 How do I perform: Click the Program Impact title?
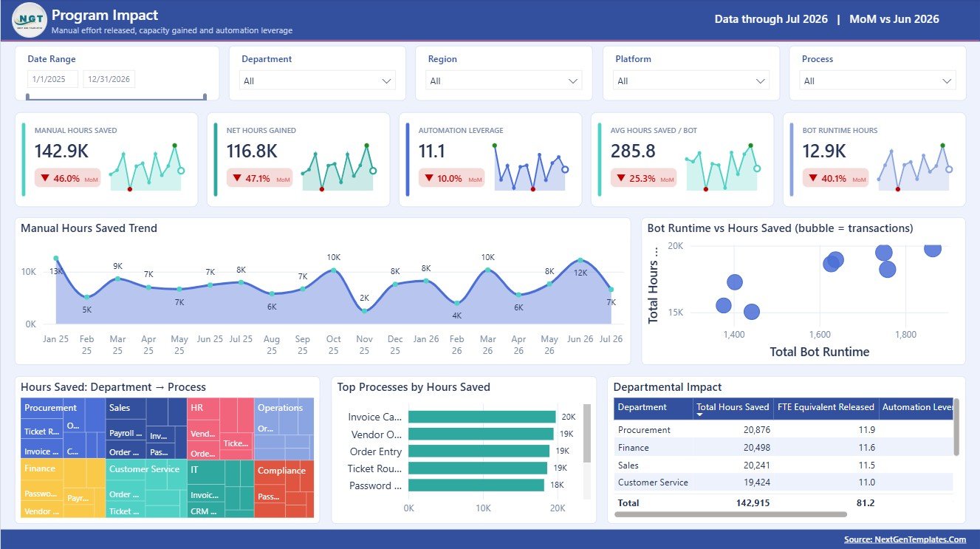click(105, 15)
